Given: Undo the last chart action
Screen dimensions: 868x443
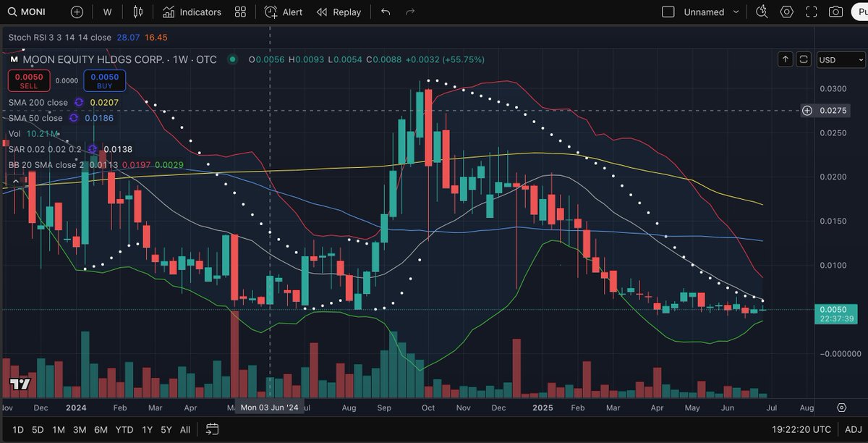Looking at the screenshot, I should coord(386,12).
